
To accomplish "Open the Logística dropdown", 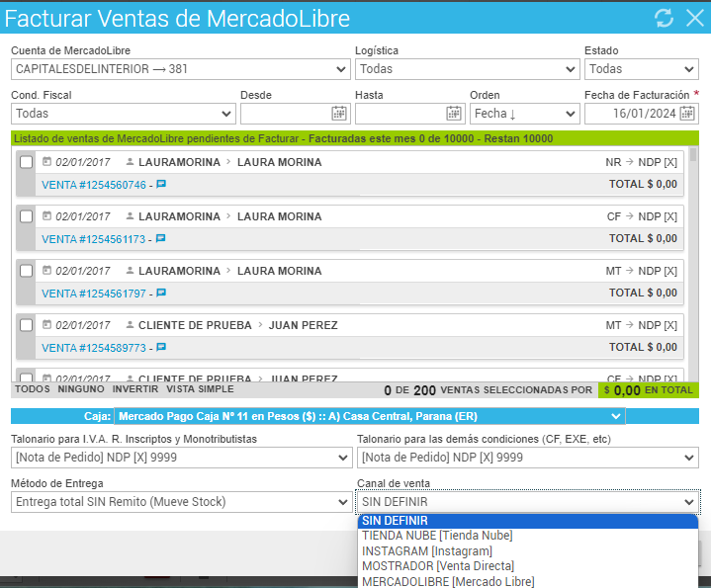I will coord(468,69).
